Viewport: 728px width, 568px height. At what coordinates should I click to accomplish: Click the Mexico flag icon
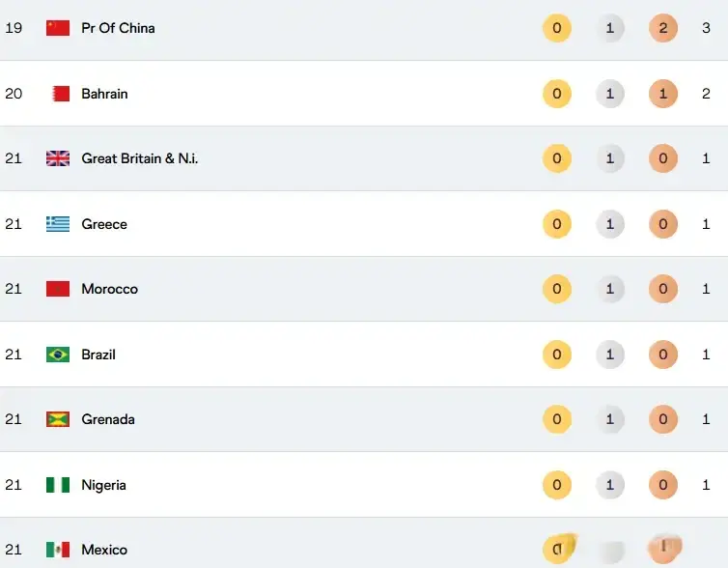pyautogui.click(x=58, y=550)
